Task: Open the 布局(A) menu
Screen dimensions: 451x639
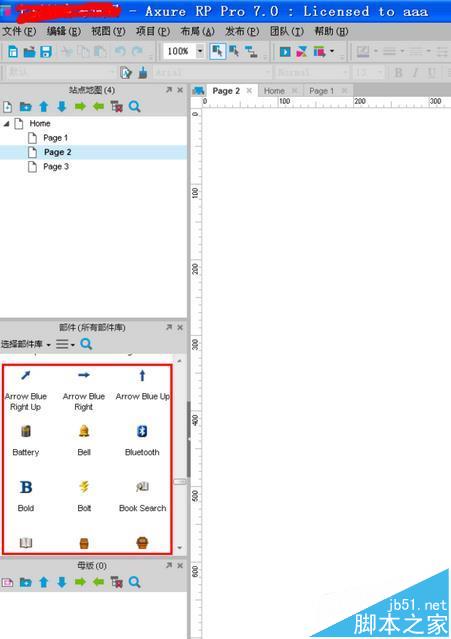Action: point(197,31)
